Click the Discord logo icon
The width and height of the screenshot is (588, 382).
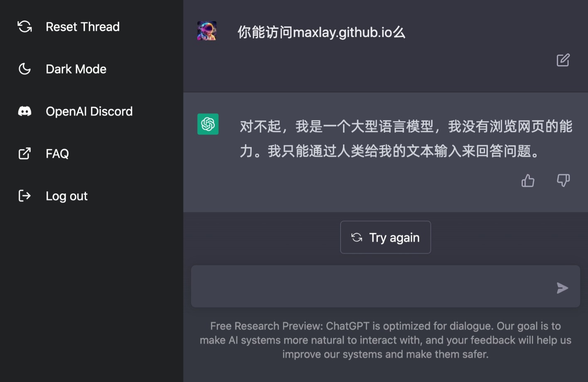25,111
